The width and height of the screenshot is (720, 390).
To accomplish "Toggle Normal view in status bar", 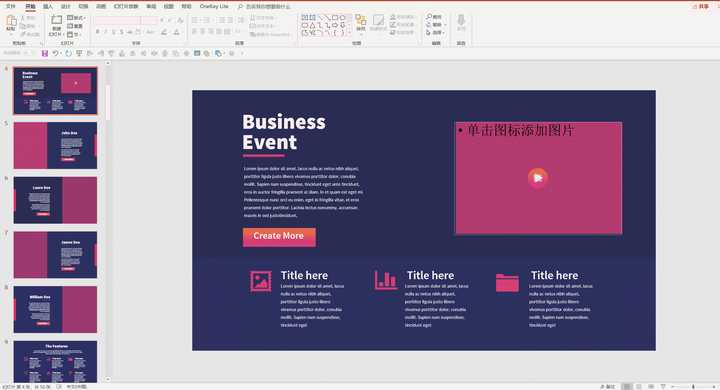I will (627, 386).
